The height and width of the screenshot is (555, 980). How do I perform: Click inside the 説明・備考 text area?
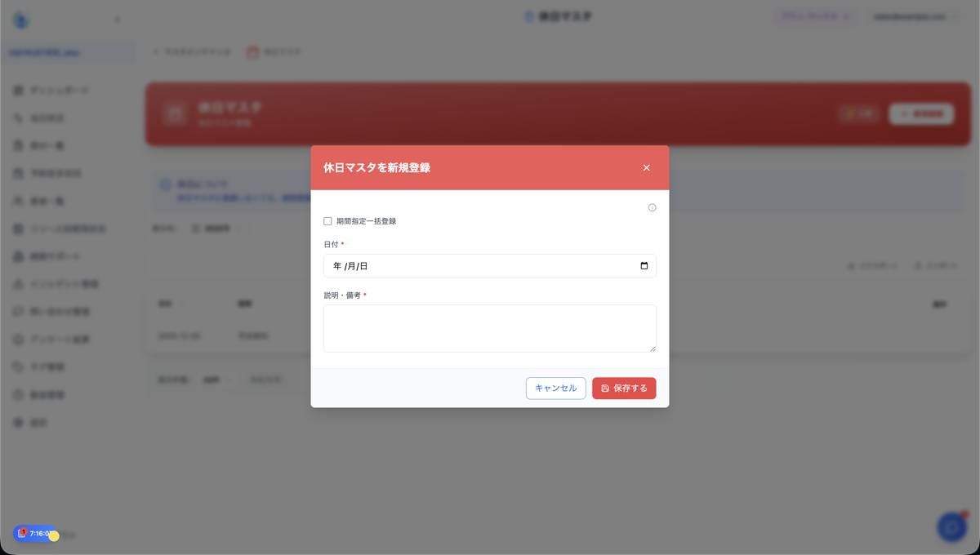coord(490,327)
